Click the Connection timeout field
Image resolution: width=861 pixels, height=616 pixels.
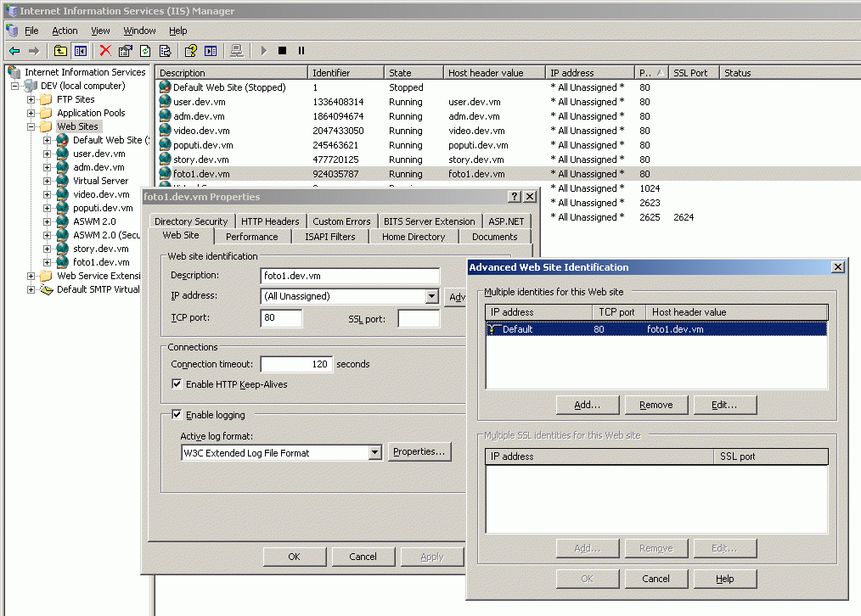296,364
